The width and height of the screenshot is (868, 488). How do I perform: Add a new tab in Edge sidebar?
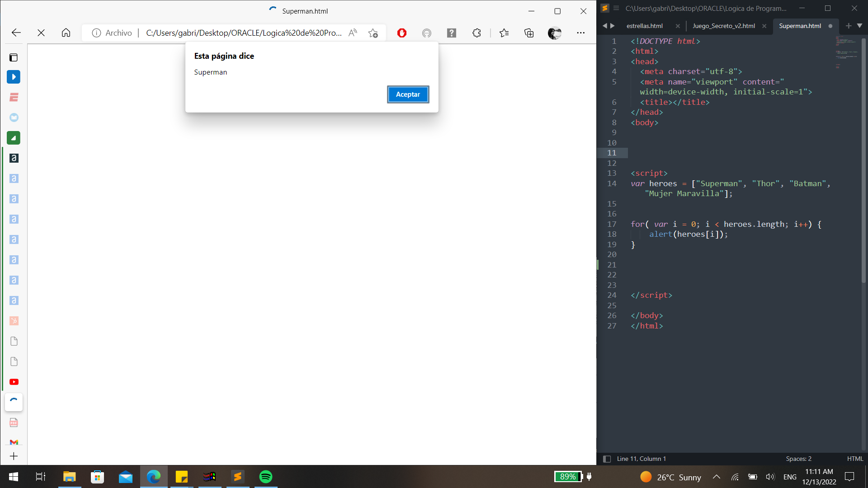pyautogui.click(x=14, y=456)
